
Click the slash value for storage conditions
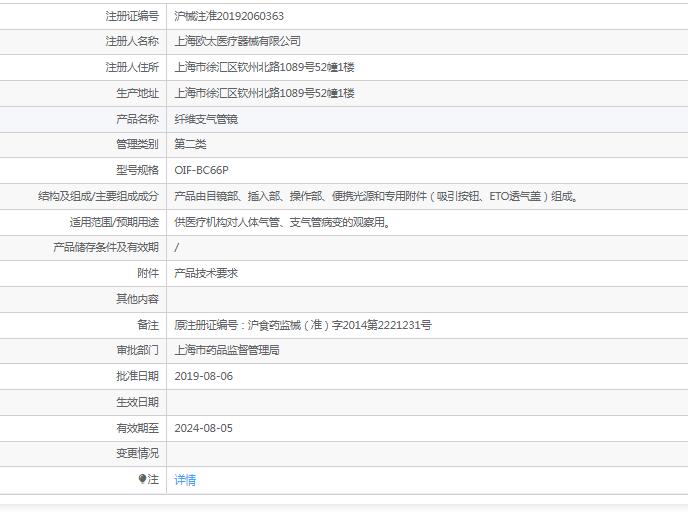coord(176,248)
